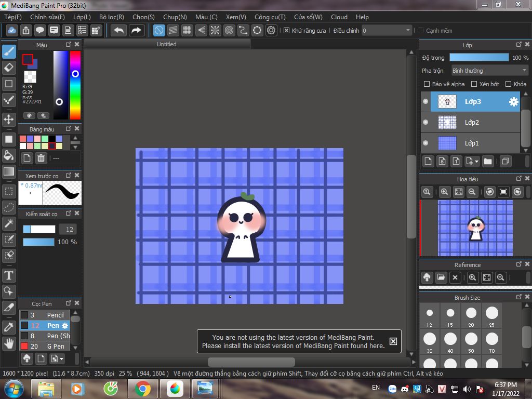
Task: Select the Text tool
Action: [9, 275]
